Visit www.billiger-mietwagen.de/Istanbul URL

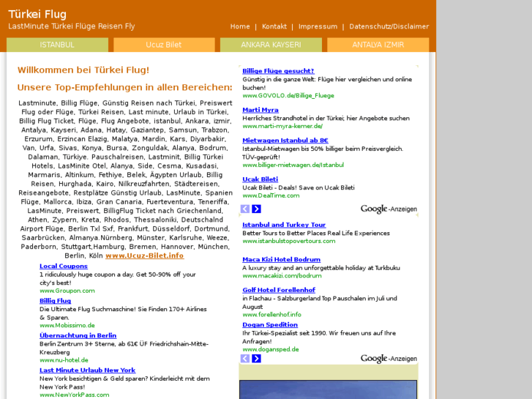(293, 165)
